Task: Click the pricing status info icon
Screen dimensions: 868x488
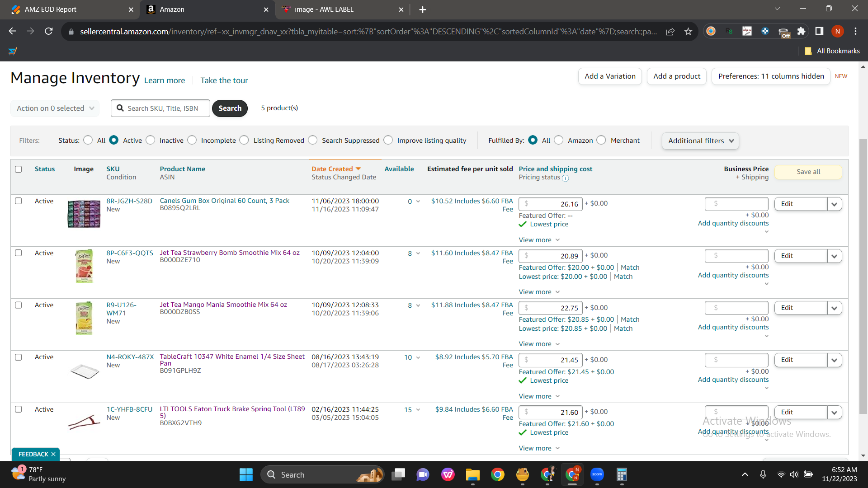Action: [x=565, y=178]
